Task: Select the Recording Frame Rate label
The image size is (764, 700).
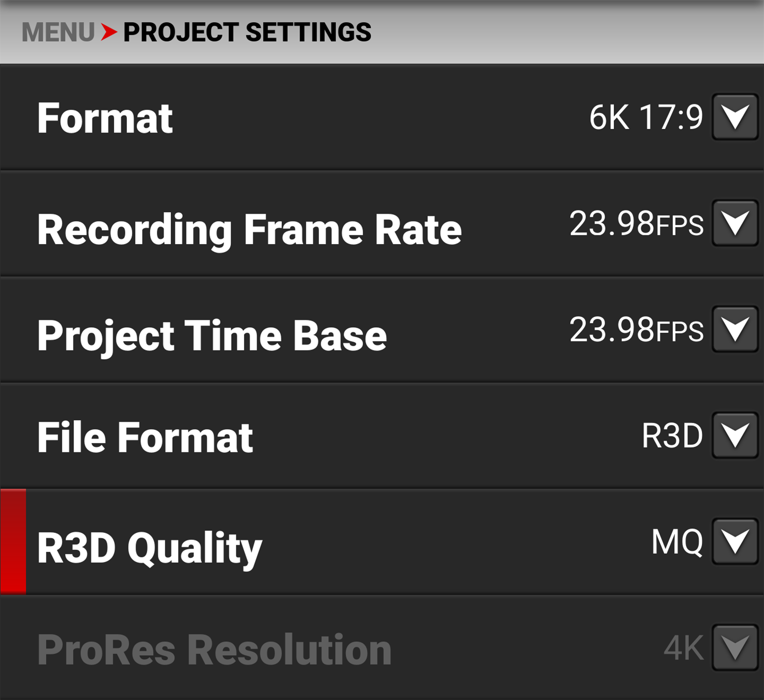Action: click(249, 230)
